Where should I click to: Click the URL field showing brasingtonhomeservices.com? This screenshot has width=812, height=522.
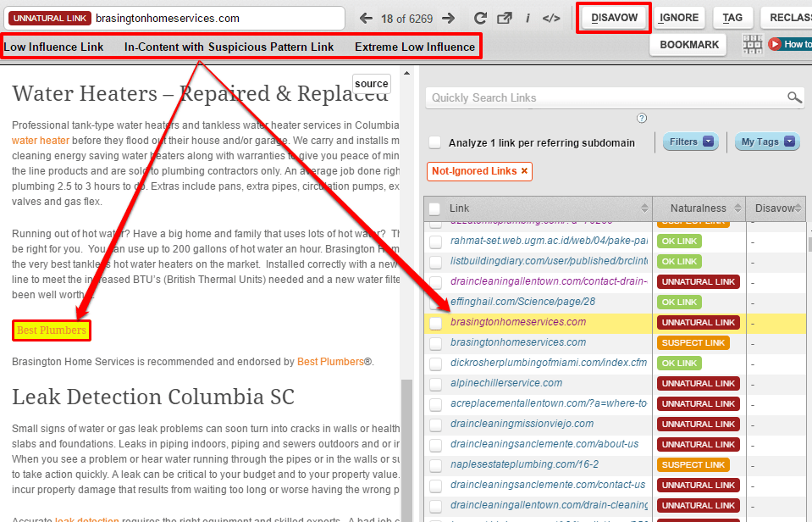(174, 19)
